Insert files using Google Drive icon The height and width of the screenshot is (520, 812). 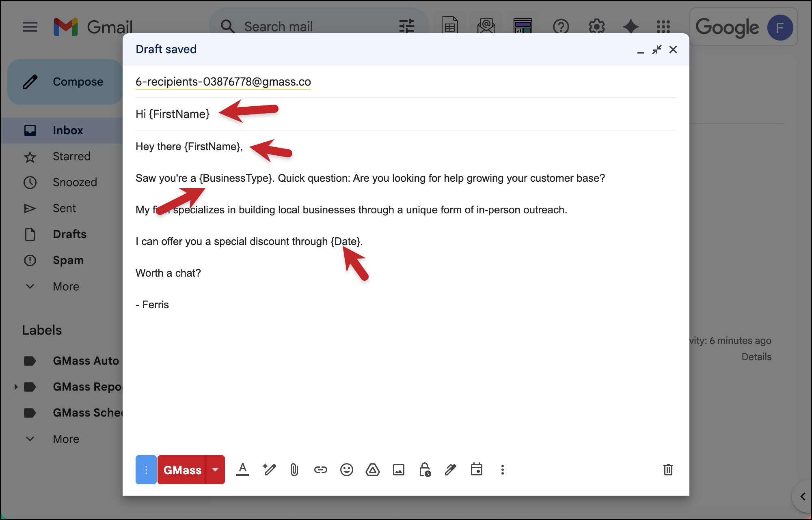(372, 470)
